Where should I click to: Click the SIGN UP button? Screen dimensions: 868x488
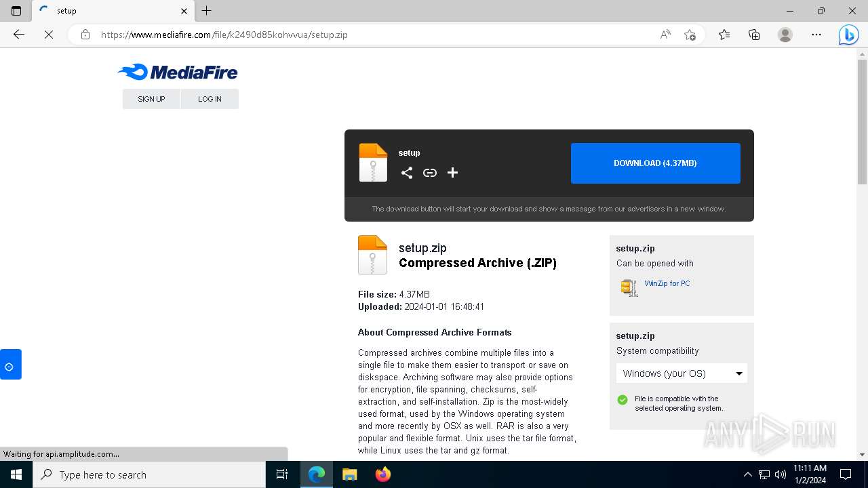pos(151,99)
